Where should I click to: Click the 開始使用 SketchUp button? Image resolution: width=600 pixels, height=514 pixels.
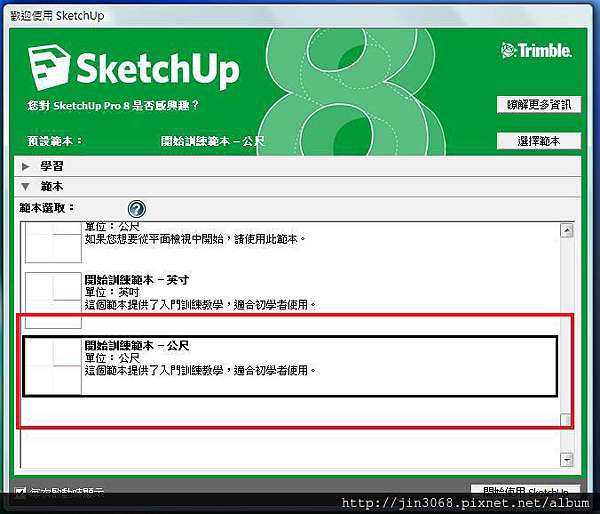525,491
